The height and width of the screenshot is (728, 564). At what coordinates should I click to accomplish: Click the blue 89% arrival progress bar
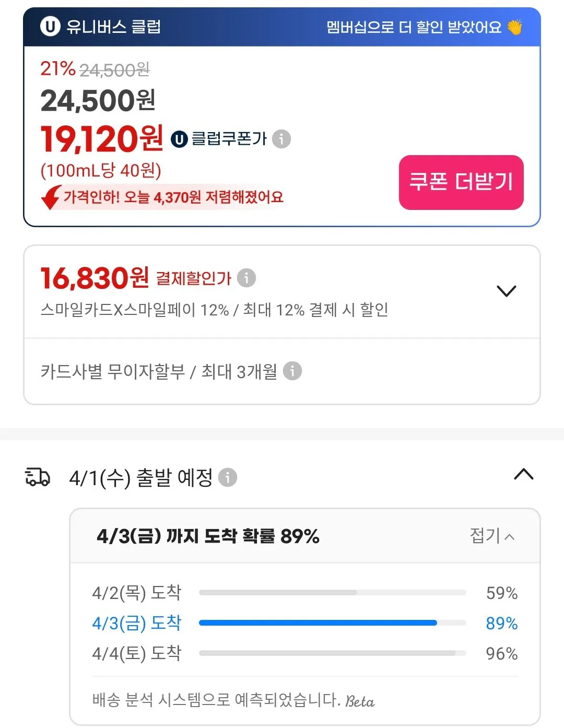(318, 623)
